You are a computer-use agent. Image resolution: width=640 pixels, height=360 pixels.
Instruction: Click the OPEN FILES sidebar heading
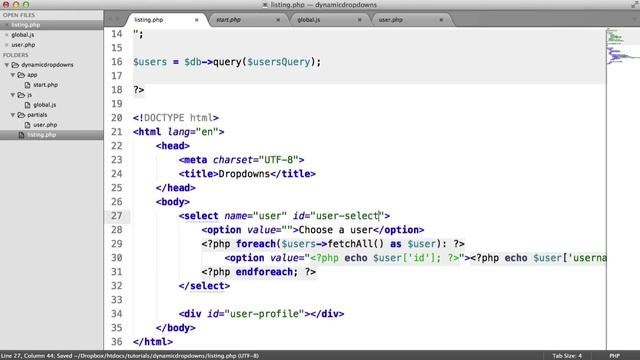click(x=19, y=15)
